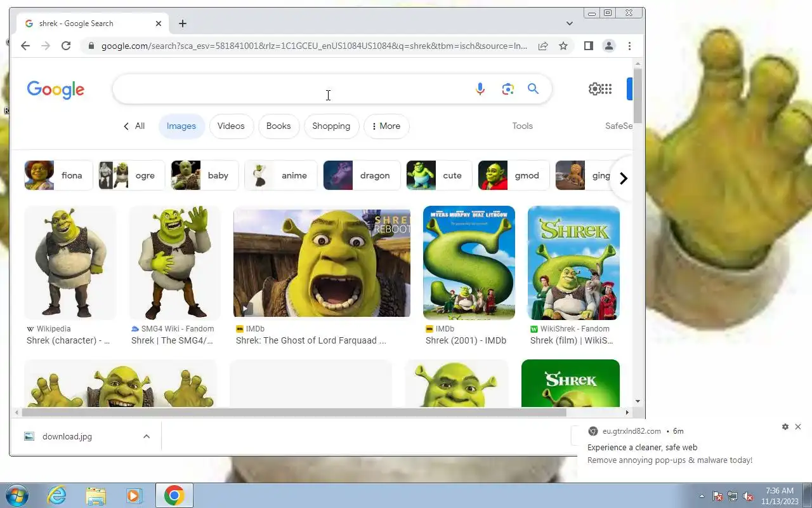Open Google quick settings gear

pyautogui.click(x=594, y=89)
